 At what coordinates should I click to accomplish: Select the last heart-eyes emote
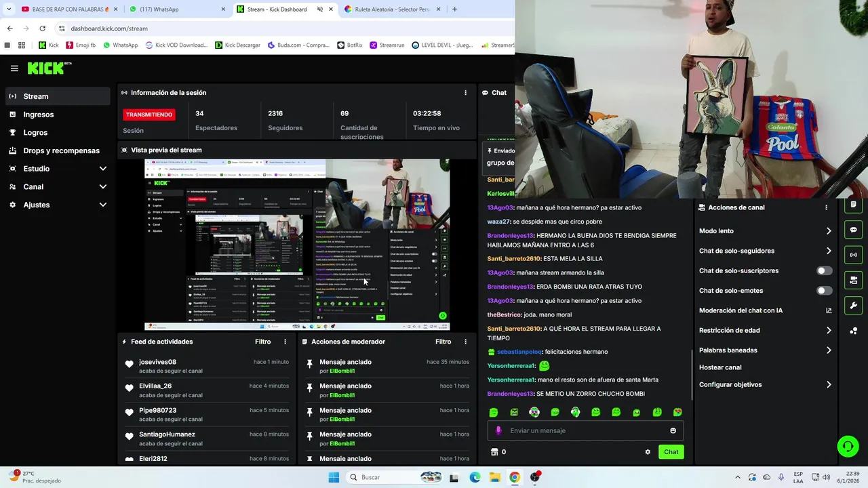click(677, 412)
